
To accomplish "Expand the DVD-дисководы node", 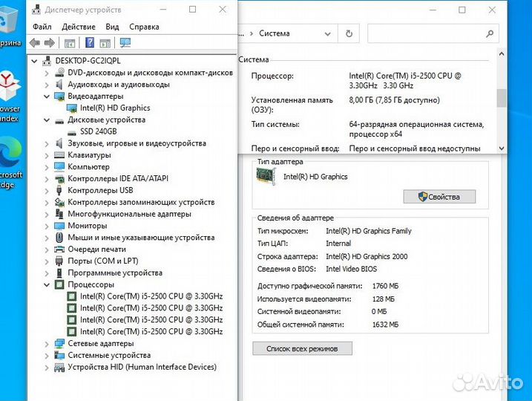I will pyautogui.click(x=47, y=73).
